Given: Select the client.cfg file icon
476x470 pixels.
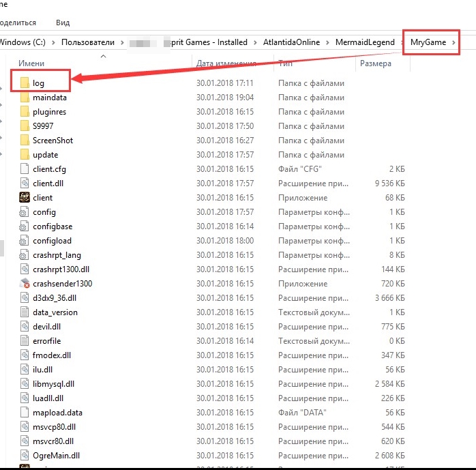Looking at the screenshot, I should pos(25,169).
